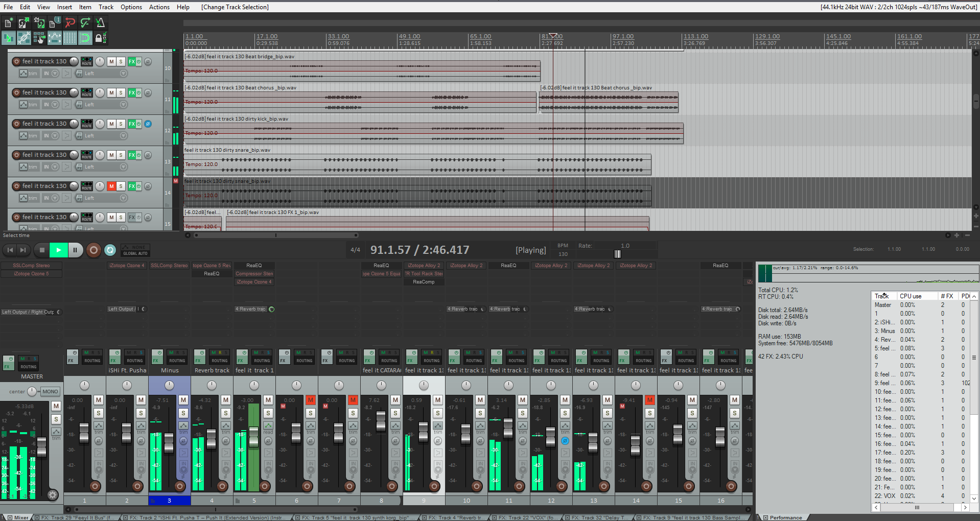Arm record on track 13 in track panel
Image resolution: width=980 pixels, height=521 pixels.
pos(16,155)
